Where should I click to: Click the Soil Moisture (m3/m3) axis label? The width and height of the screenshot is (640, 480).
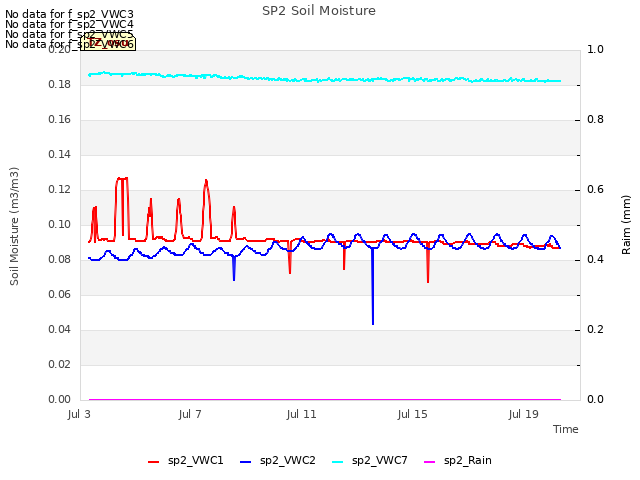[14, 226]
